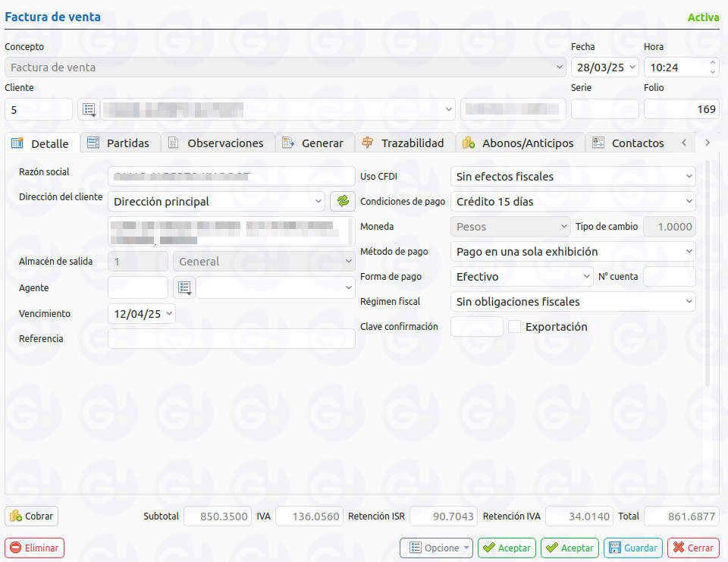
Task: Focus the Clave confirmación field
Action: (x=477, y=327)
